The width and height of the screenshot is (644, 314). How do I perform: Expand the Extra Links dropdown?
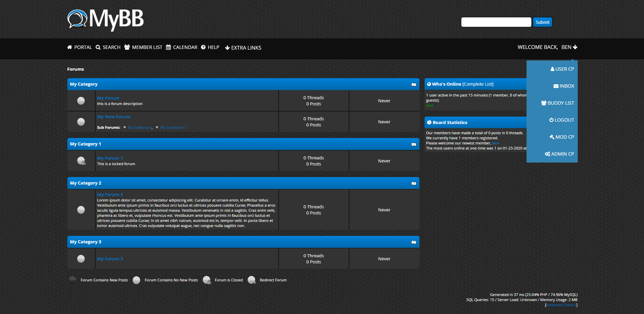(243, 48)
